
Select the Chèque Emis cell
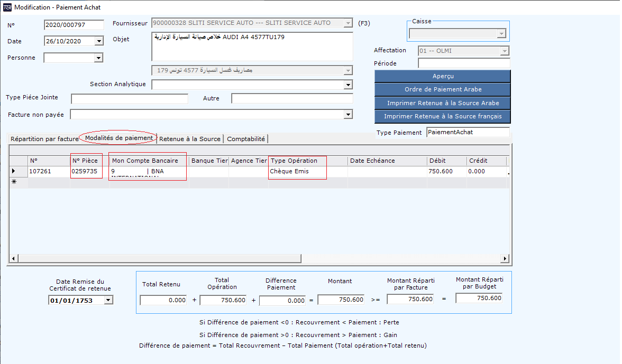tap(308, 172)
